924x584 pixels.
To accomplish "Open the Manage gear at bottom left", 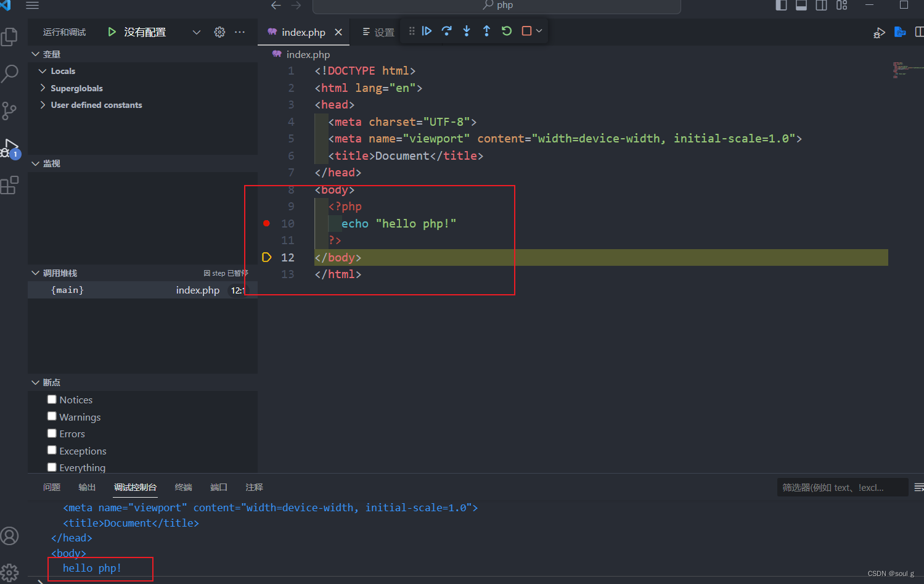I will coord(9,573).
